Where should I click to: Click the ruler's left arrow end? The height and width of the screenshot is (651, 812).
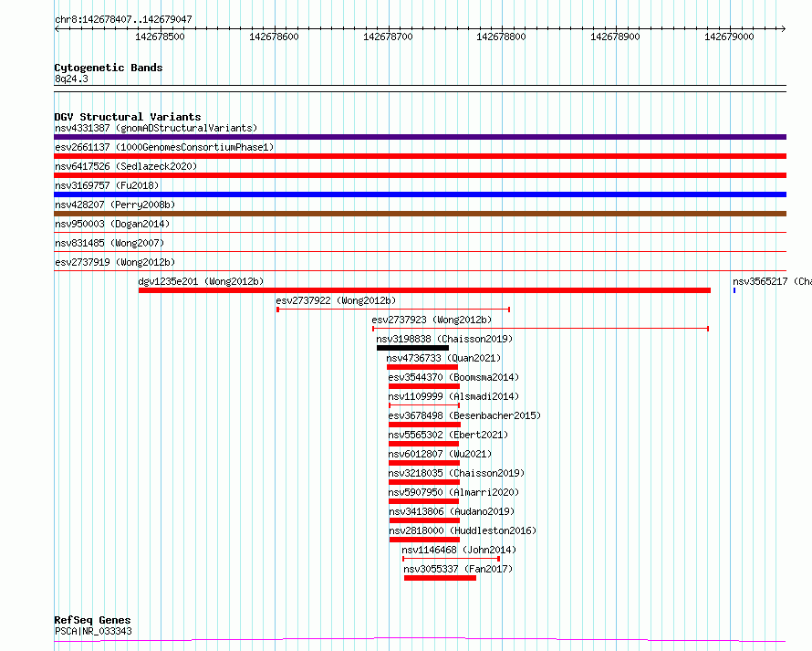57,28
